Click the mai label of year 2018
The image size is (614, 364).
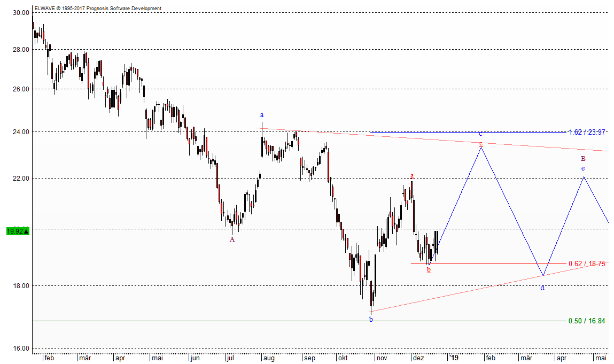[158, 358]
